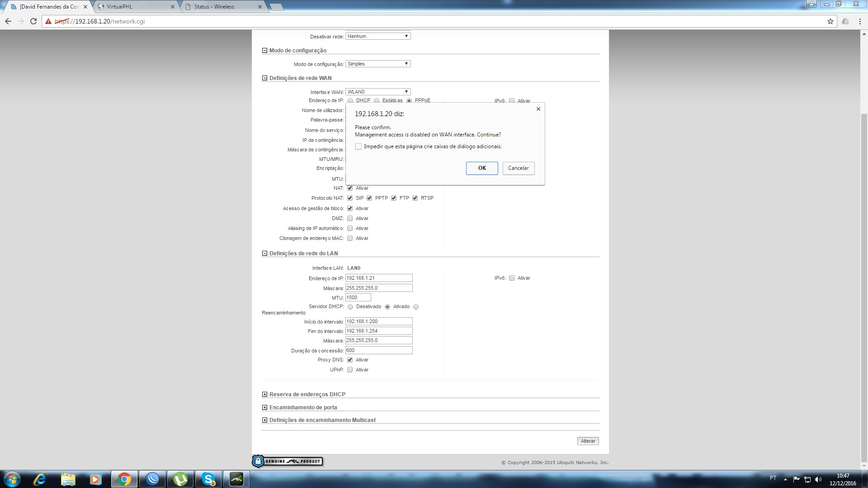Select Desativado DHCP server radio
The width and height of the screenshot is (868, 488).
(350, 307)
